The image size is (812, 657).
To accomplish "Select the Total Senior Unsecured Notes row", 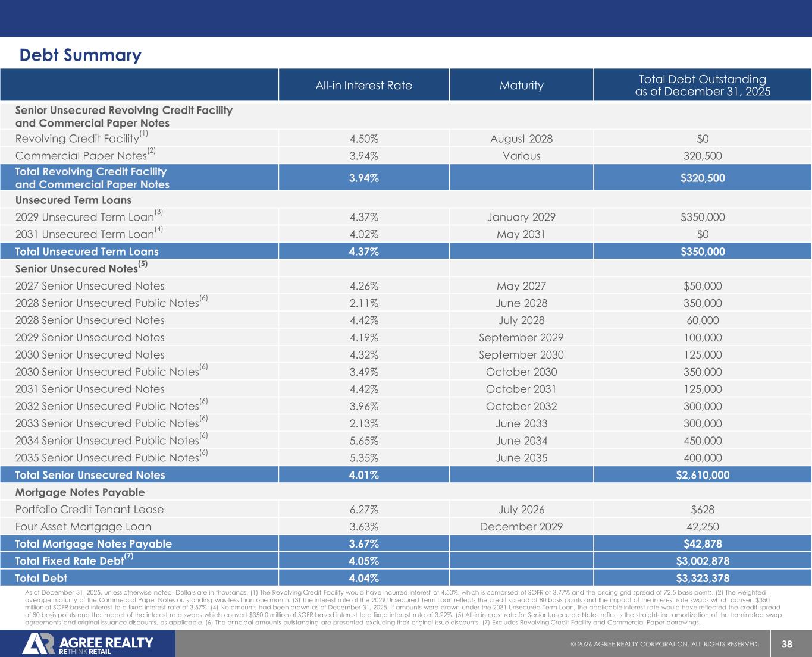I will [x=90, y=475].
